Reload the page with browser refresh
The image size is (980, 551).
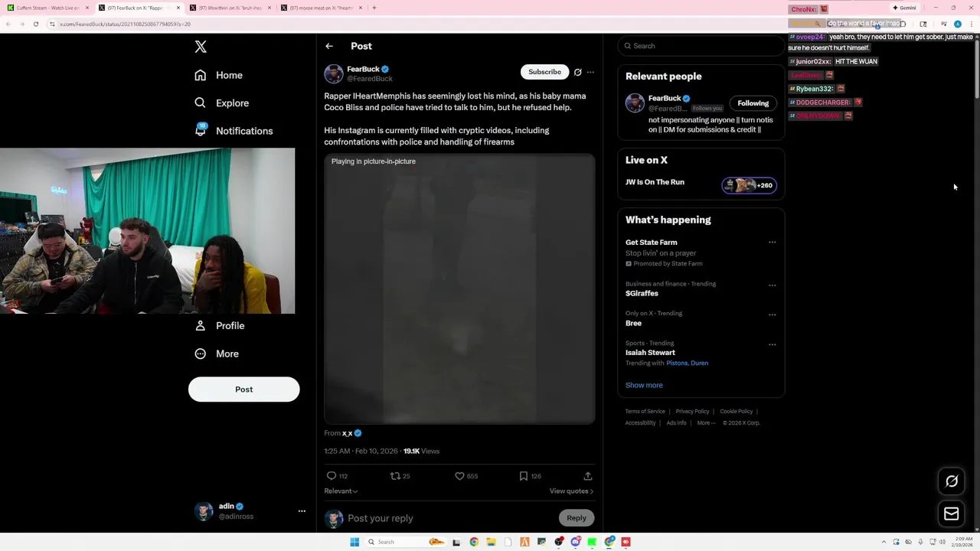pyautogui.click(x=35, y=24)
